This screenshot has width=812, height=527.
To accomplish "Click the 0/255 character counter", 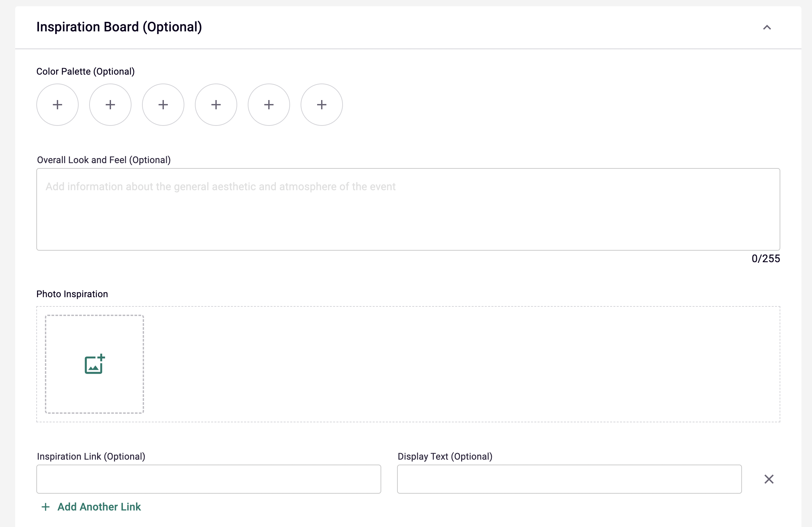I will coord(765,258).
